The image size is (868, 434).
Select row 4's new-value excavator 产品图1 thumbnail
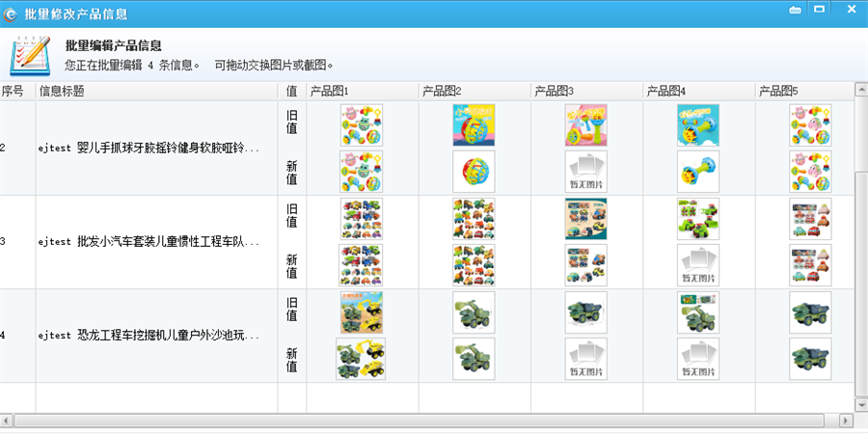(x=361, y=358)
